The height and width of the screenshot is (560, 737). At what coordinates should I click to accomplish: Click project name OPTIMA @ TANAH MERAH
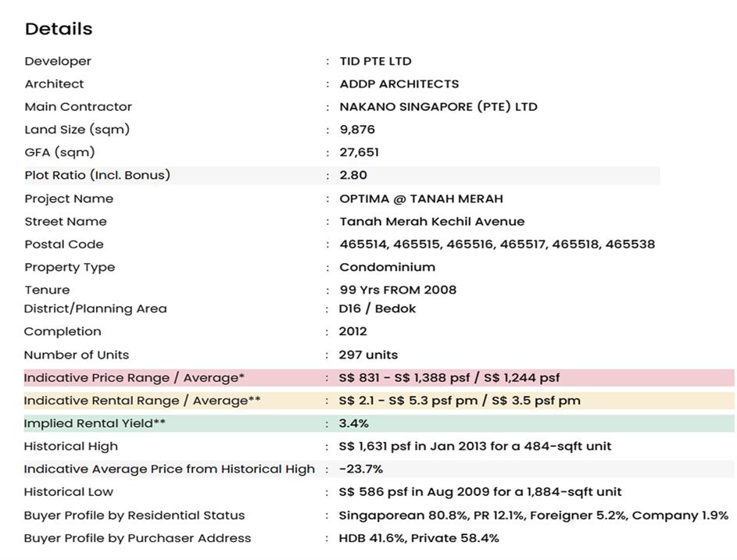click(420, 198)
